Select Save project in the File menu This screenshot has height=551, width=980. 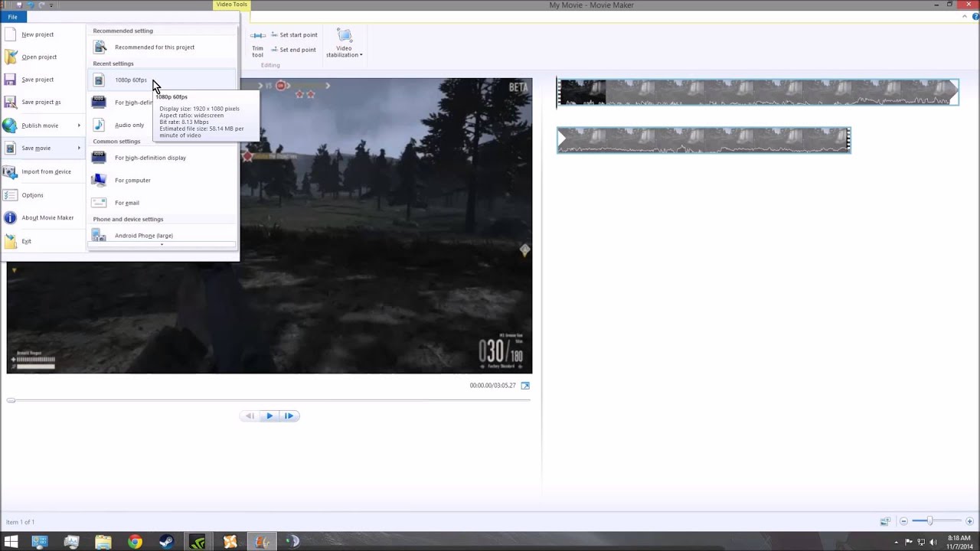pos(43,80)
